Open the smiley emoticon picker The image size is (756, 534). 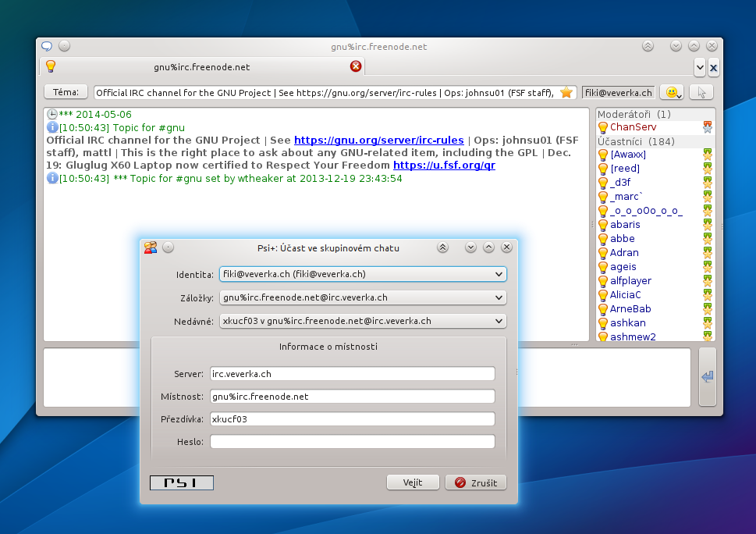coord(672,92)
